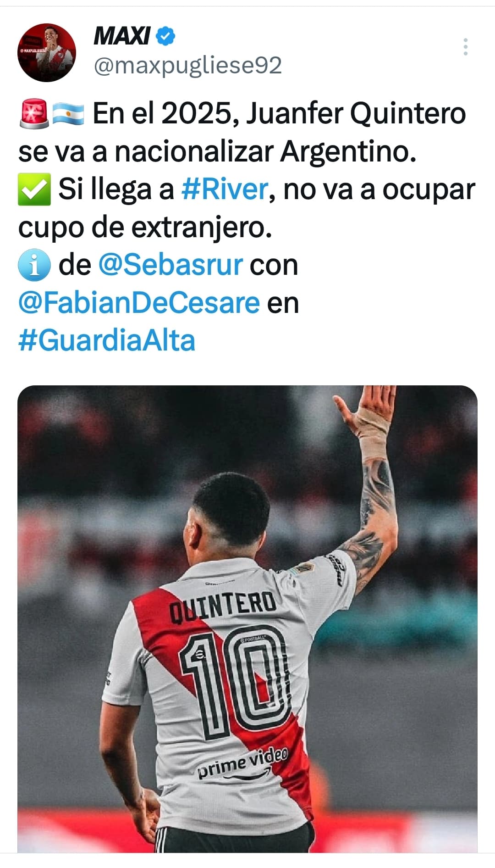The image size is (495, 868).
Task: Open the #River hashtag
Action: pyautogui.click(x=225, y=189)
